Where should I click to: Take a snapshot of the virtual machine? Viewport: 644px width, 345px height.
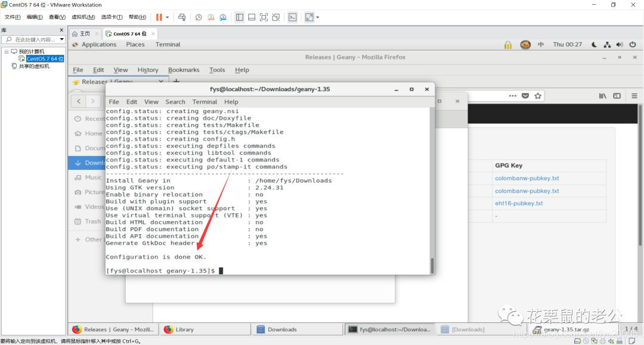[199, 17]
